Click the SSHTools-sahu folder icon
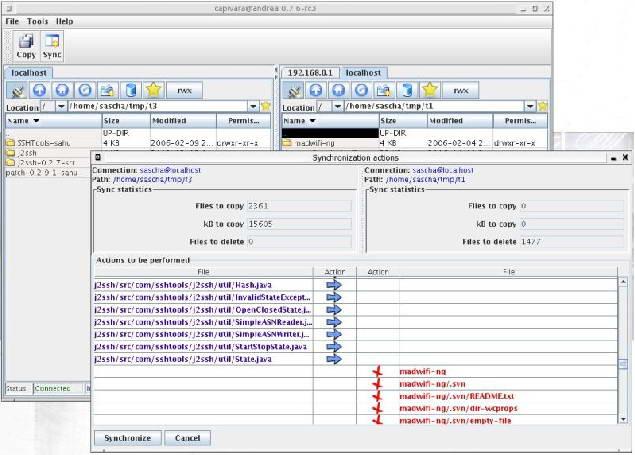 (11, 142)
